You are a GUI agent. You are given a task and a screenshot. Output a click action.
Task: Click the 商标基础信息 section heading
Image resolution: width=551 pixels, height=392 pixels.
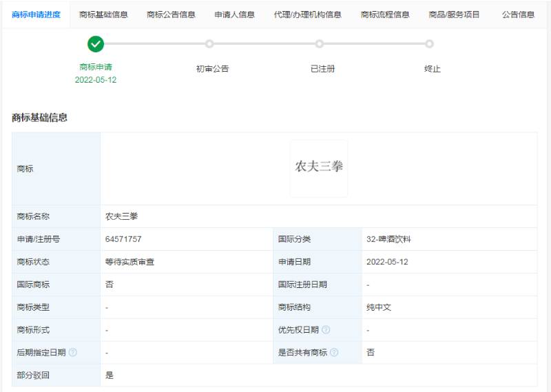[39, 118]
